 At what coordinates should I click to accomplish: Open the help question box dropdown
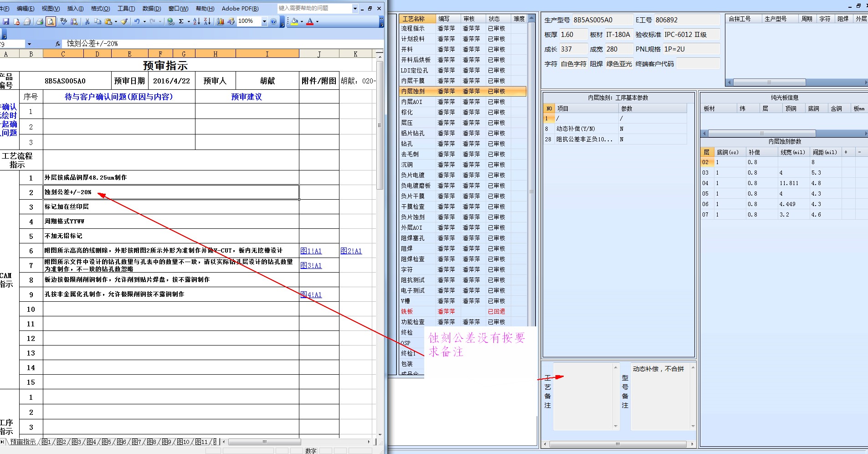coord(355,8)
